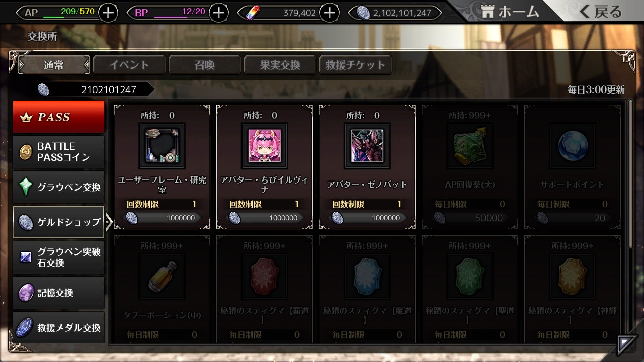This screenshot has height=362, width=644.
Task: Expand the corner triangle arrow at bottom right
Action: click(x=626, y=344)
